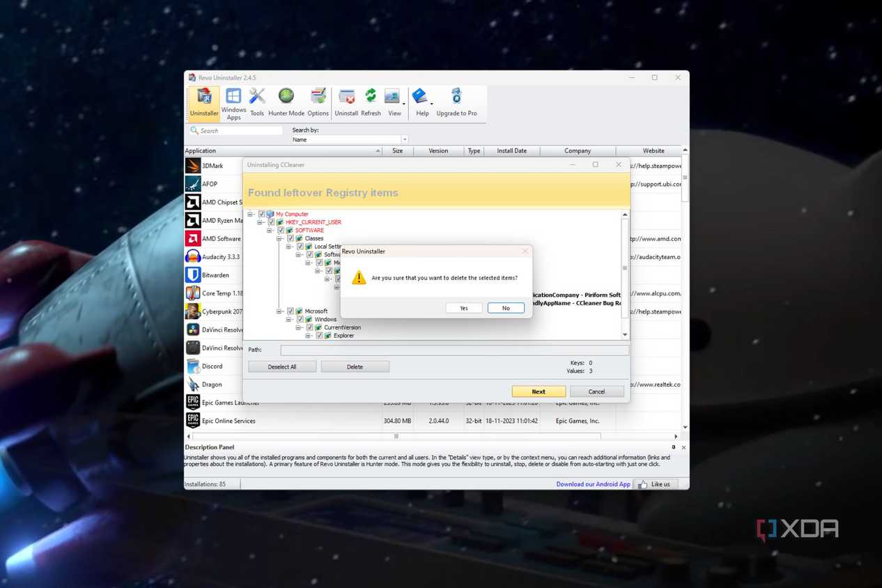Select the Audacity 3.3.3 icon
This screenshot has width=882, height=588.
193,256
